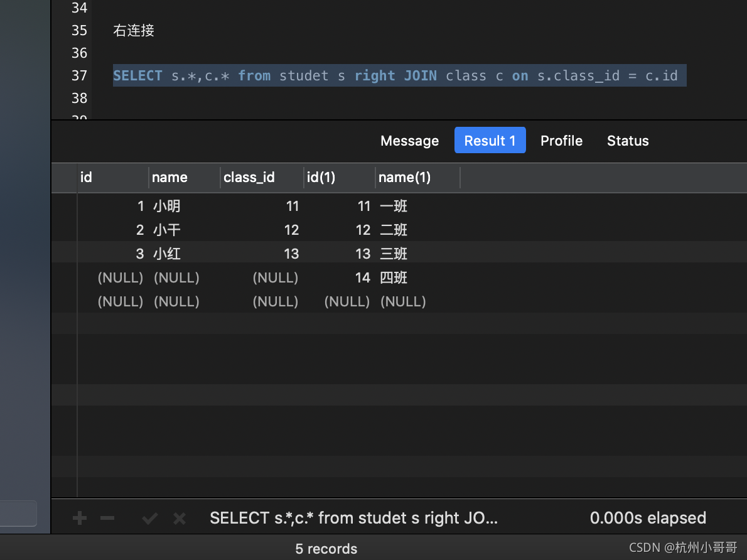Click the apply changes checkmark icon

pos(150,518)
